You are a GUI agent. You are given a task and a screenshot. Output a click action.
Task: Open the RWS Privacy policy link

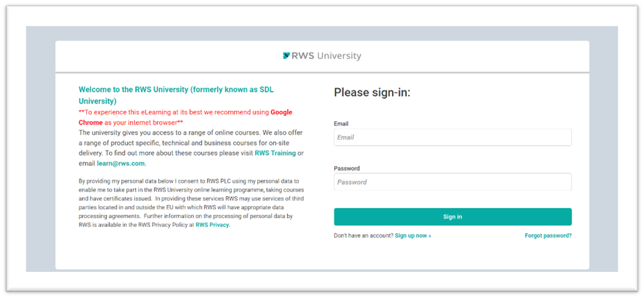212,225
